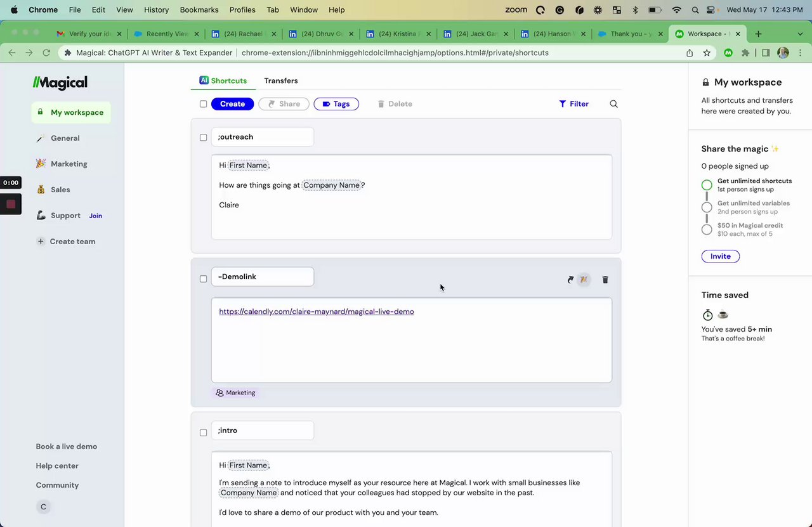Open Chrome extensions puzzle icon
812x527 pixels.
pyautogui.click(x=745, y=53)
